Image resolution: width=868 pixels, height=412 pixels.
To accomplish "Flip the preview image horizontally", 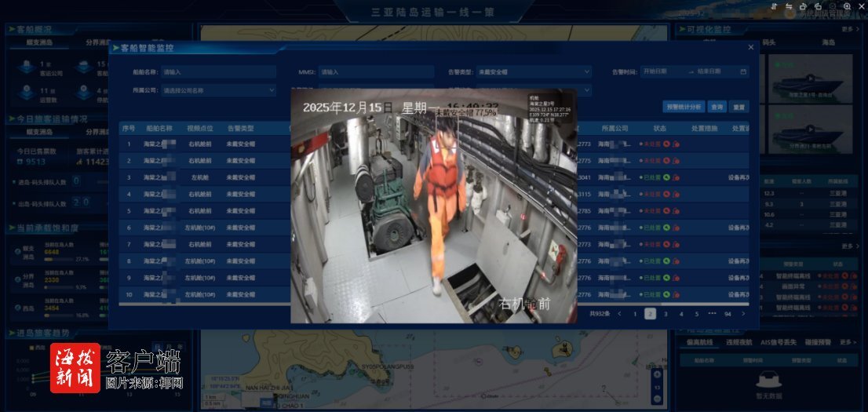I will pos(789,6).
